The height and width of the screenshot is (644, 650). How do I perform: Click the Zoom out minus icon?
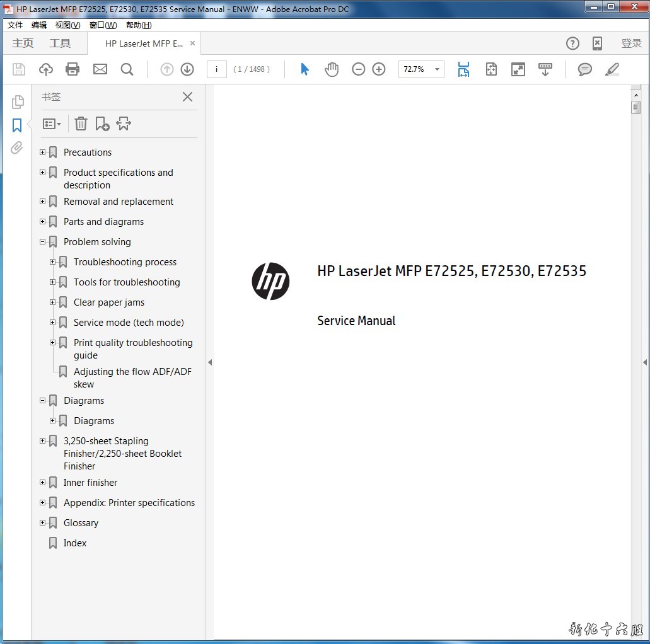point(358,69)
